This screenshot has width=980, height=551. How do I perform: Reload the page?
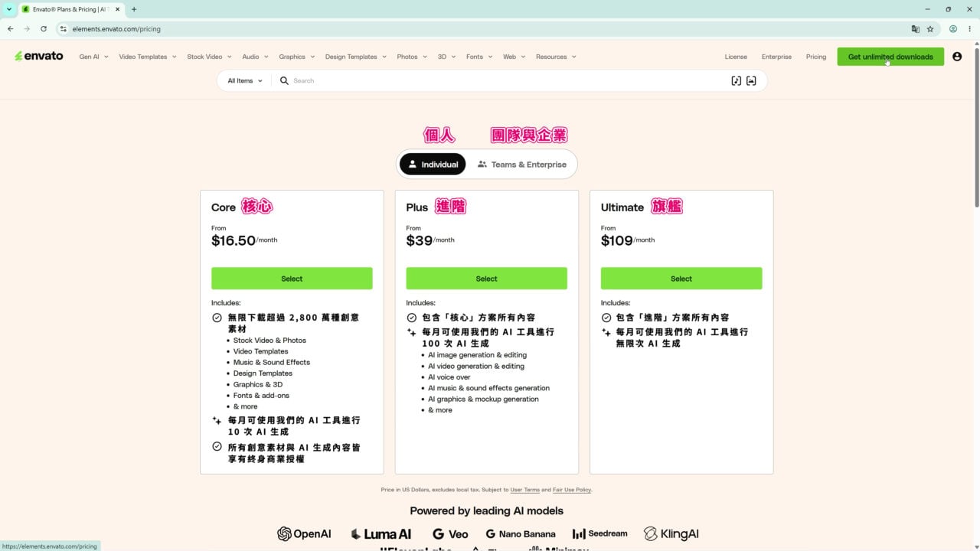coord(44,29)
